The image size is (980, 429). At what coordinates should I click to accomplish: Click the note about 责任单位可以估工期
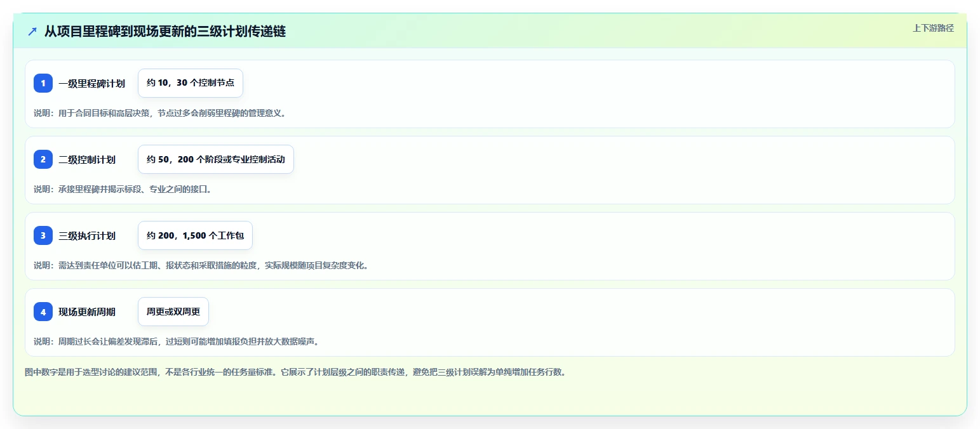(201, 266)
